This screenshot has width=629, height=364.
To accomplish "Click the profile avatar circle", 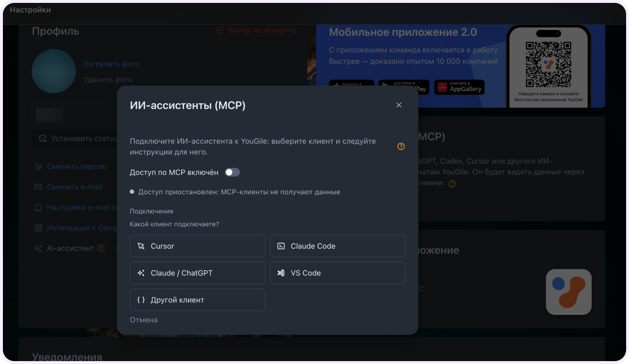I will click(54, 71).
